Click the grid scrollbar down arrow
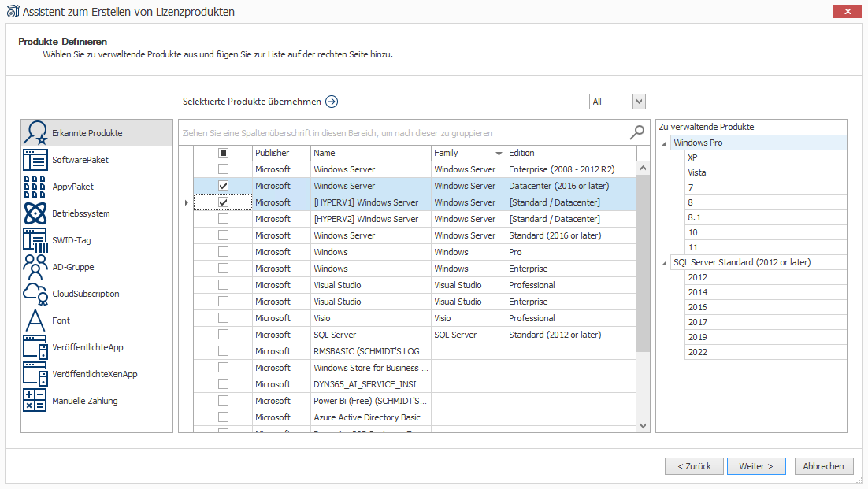The height and width of the screenshot is (489, 868). 643,425
